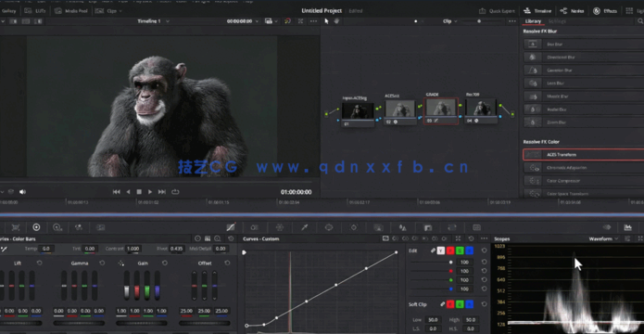Select the ACES Transform effect
Image resolution: width=644 pixels, height=334 pixels.
tap(584, 154)
